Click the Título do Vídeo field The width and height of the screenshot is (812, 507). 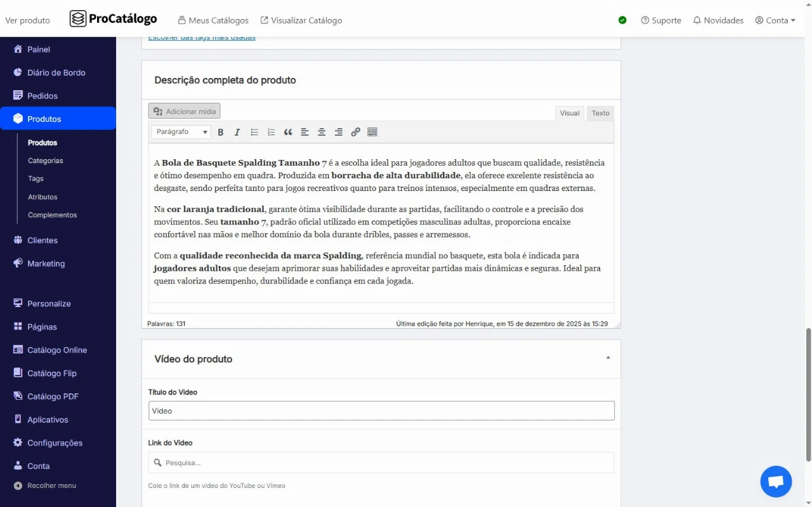point(381,411)
